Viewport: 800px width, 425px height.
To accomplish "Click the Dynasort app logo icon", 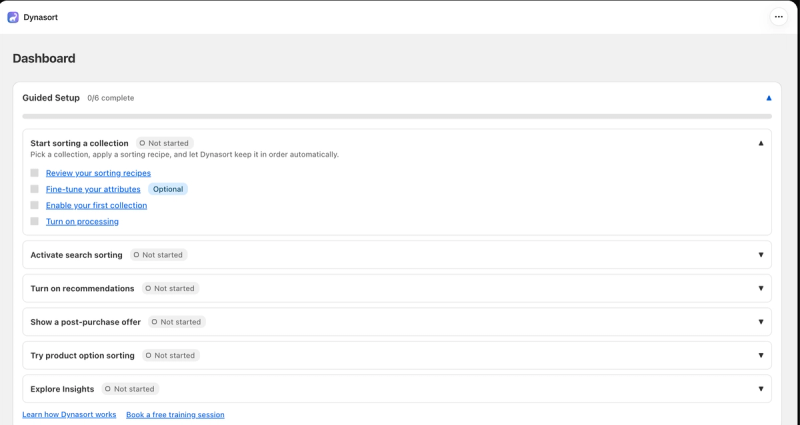I will (13, 17).
